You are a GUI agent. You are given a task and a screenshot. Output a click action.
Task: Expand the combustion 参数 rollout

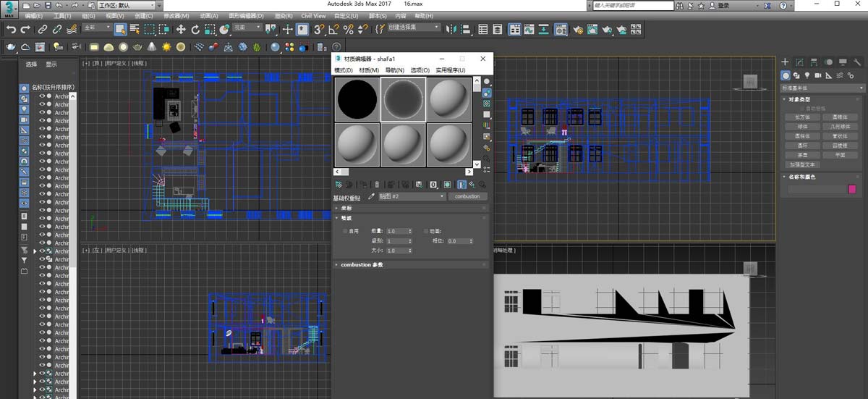pyautogui.click(x=362, y=265)
